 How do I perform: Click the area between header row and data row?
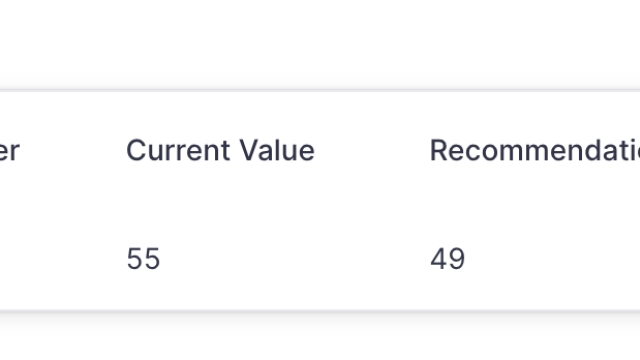pyautogui.click(x=320, y=204)
